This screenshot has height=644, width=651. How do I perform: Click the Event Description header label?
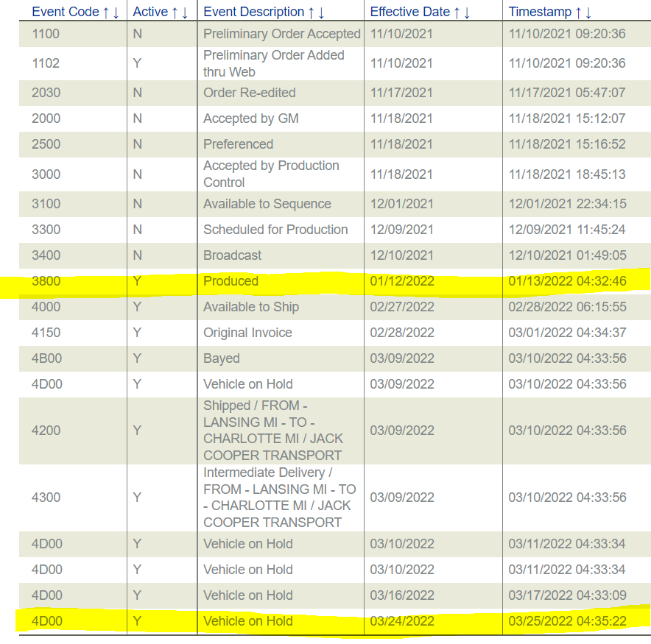(253, 12)
